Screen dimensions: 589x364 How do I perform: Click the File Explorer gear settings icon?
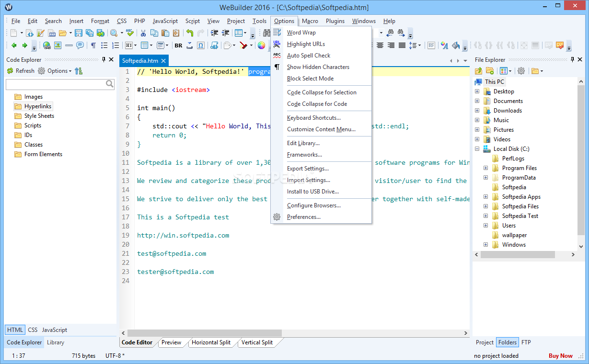click(521, 71)
